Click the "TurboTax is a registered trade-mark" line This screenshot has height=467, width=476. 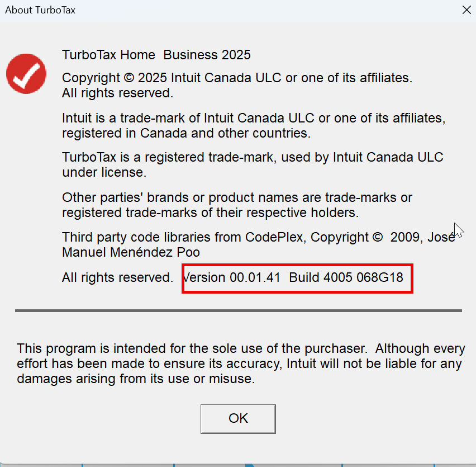click(253, 157)
